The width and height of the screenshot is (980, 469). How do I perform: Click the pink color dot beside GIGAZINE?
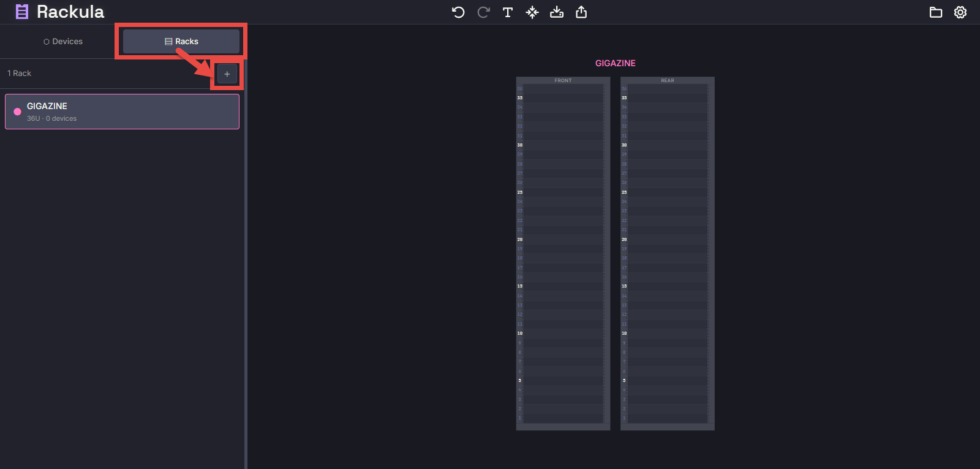(17, 112)
